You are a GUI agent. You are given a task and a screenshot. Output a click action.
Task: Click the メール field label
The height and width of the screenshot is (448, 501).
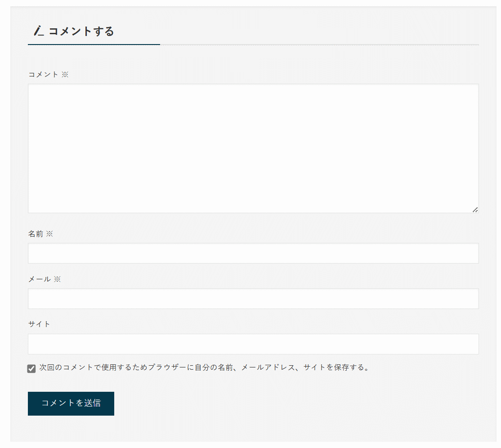point(40,279)
